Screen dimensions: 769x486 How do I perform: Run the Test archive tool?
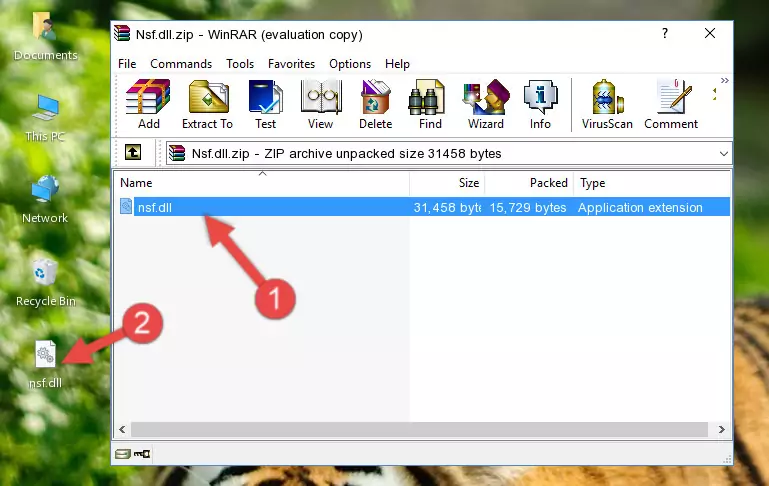click(x=265, y=104)
